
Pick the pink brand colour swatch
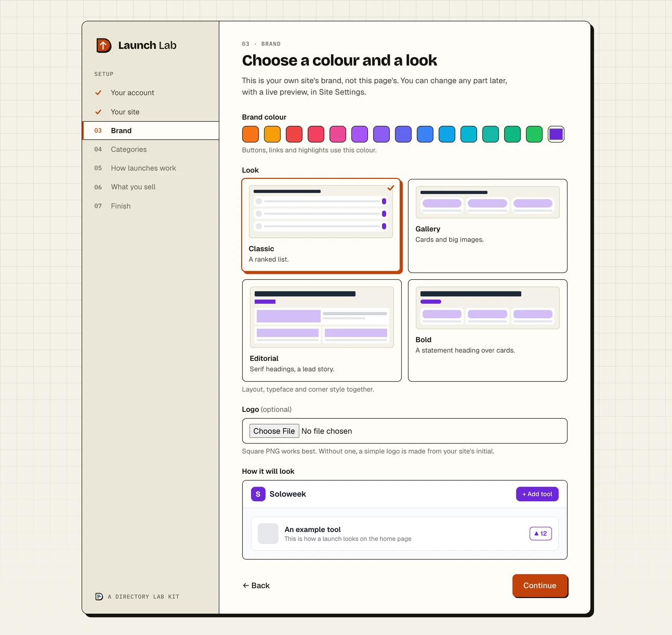point(338,134)
